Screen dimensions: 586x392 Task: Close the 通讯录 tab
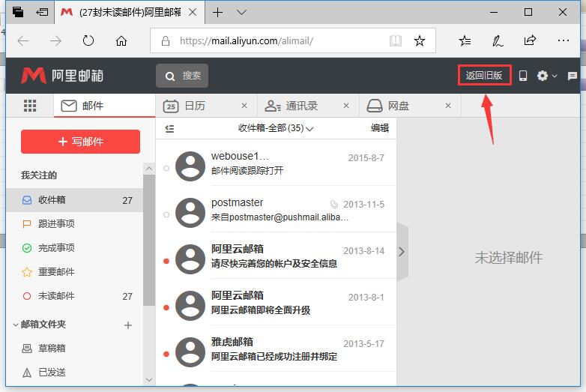pos(346,106)
